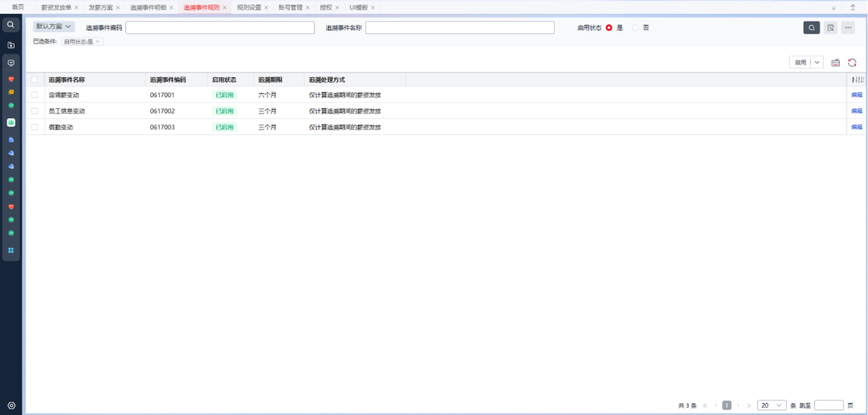This screenshot has height=415, width=868.
Task: Open the sidebar search icon
Action: (x=10, y=25)
